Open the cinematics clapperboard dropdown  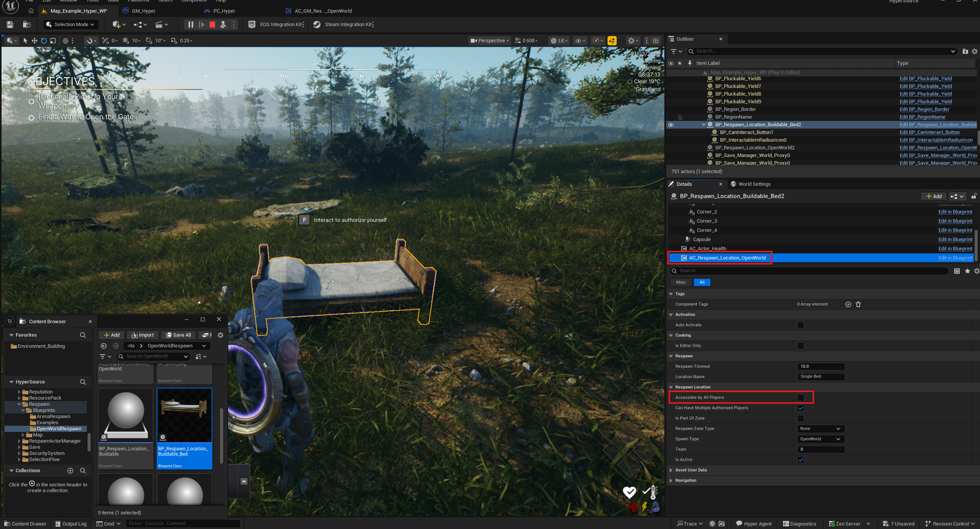[161, 25]
